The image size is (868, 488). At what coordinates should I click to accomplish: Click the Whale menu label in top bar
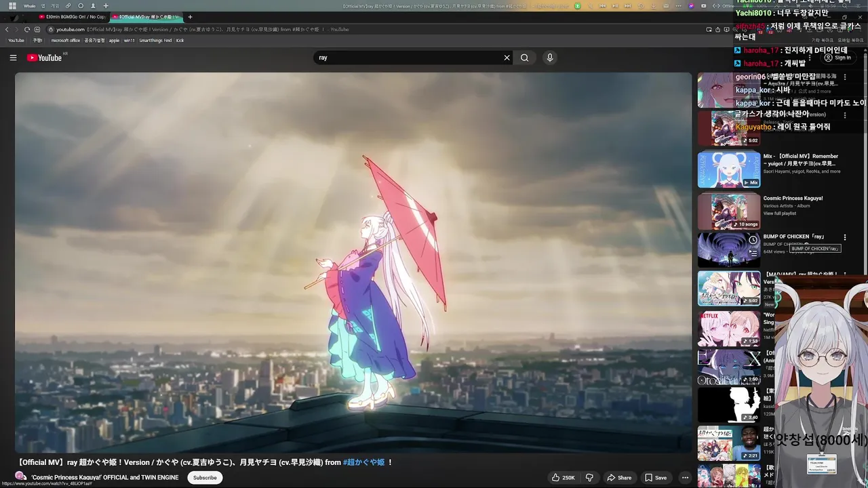29,6
